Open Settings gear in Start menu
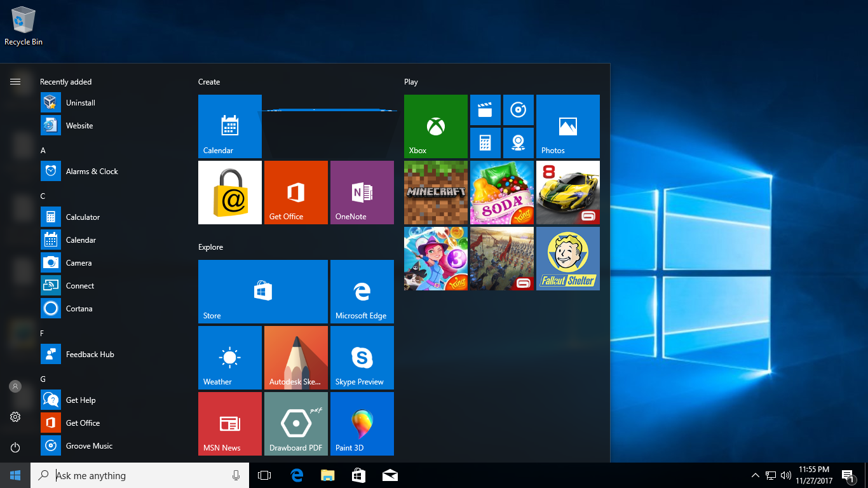This screenshot has width=868, height=488. pos(15,417)
